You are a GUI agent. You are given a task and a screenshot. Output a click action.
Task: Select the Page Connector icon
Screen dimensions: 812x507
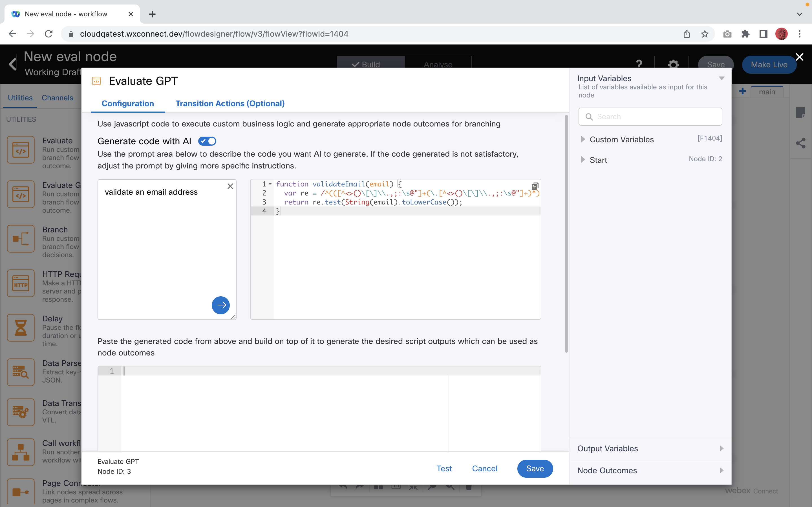click(x=21, y=492)
